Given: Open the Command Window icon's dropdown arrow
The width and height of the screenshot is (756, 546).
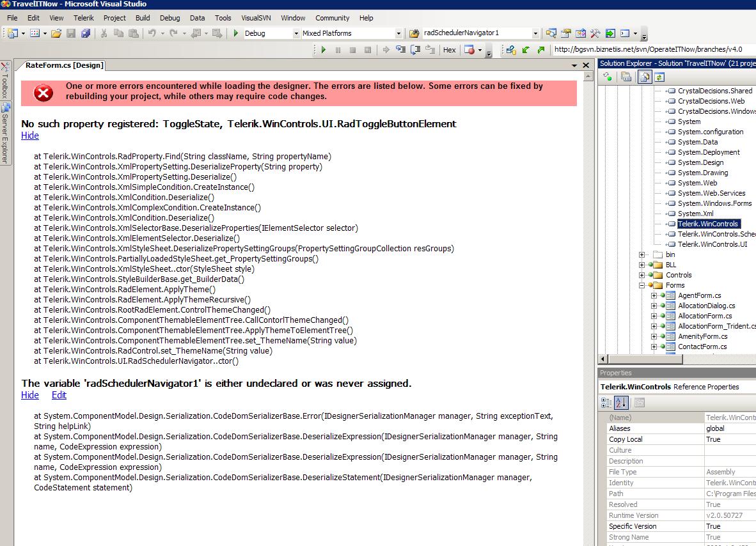Looking at the screenshot, I should (x=635, y=33).
